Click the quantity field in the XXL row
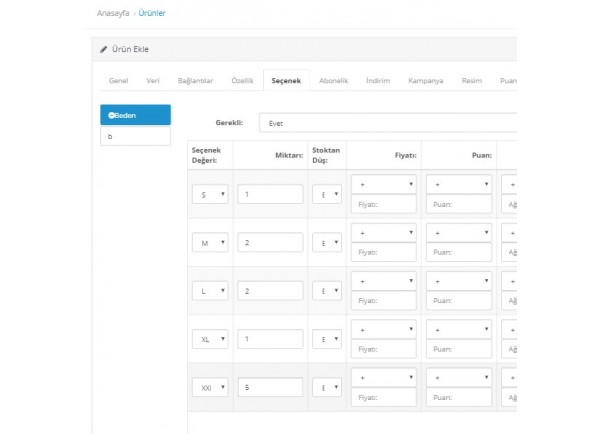Image resolution: width=600 pixels, height=434 pixels. pyautogui.click(x=270, y=387)
